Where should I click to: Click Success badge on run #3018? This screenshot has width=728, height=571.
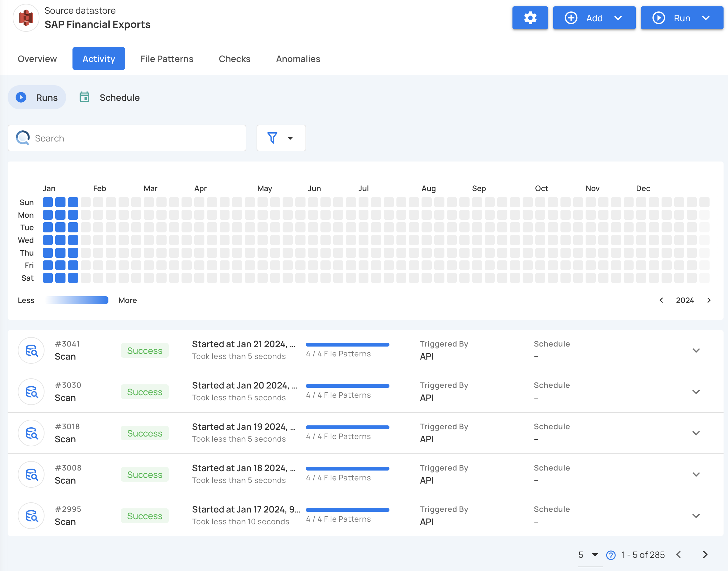(x=144, y=433)
